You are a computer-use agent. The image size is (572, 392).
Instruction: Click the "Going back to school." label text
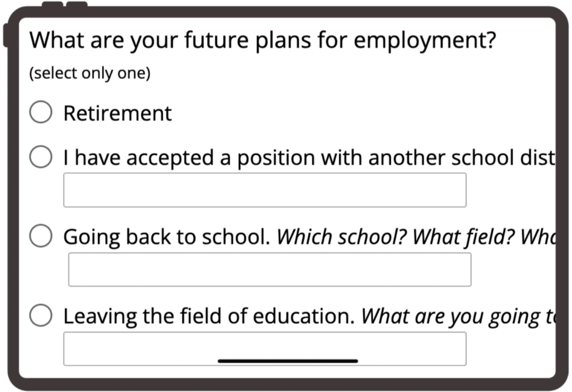(x=167, y=237)
